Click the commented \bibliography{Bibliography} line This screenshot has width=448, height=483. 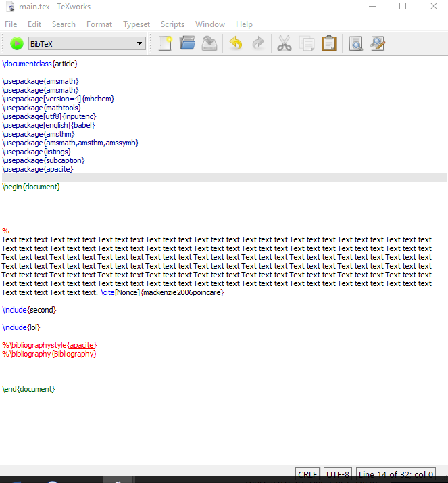pos(49,354)
